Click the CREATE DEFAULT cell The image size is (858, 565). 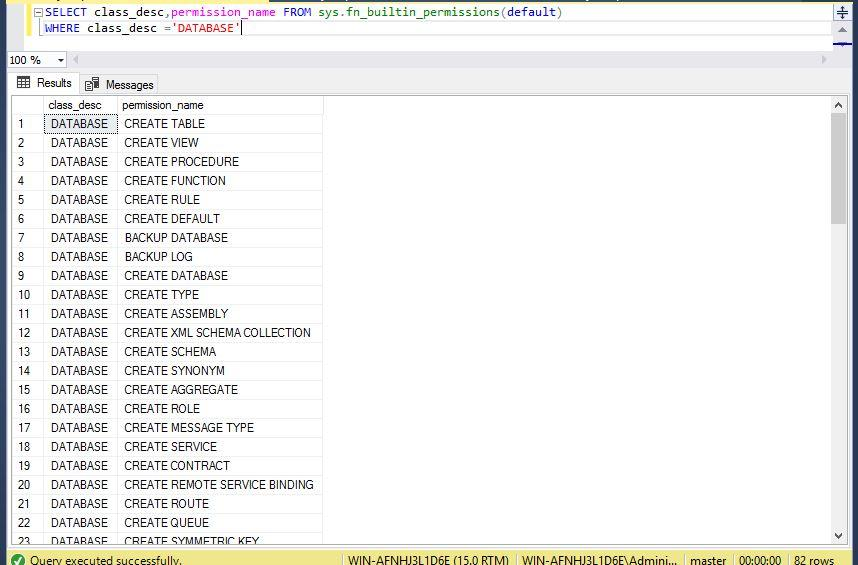pyautogui.click(x=220, y=219)
